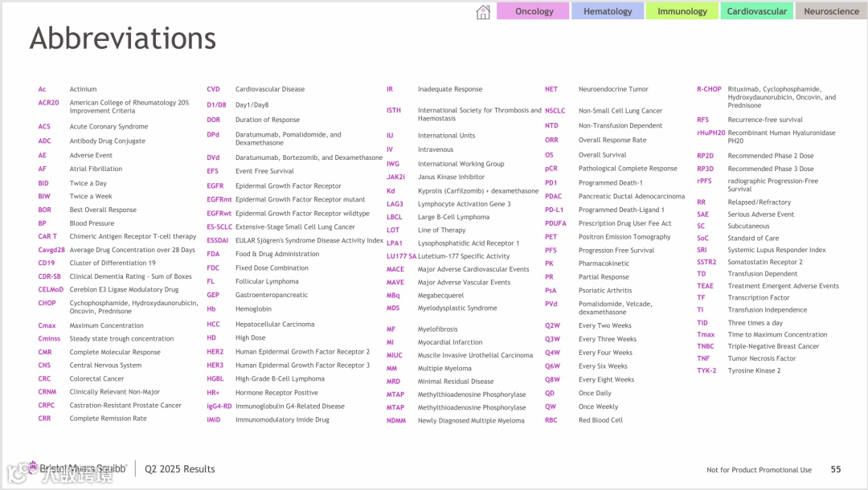Screen dimensions: 868x490
Task: Click page number 55
Action: (x=835, y=469)
